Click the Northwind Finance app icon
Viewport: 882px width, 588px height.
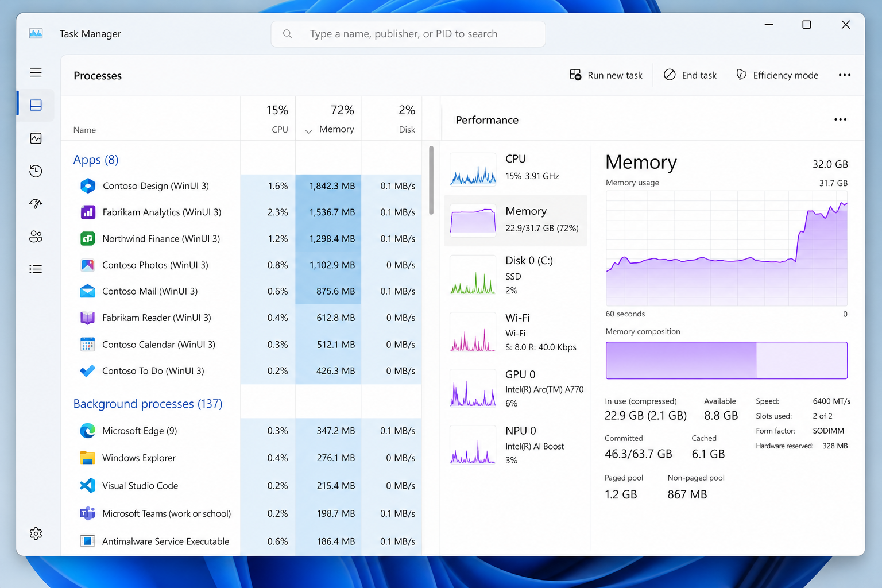87,238
